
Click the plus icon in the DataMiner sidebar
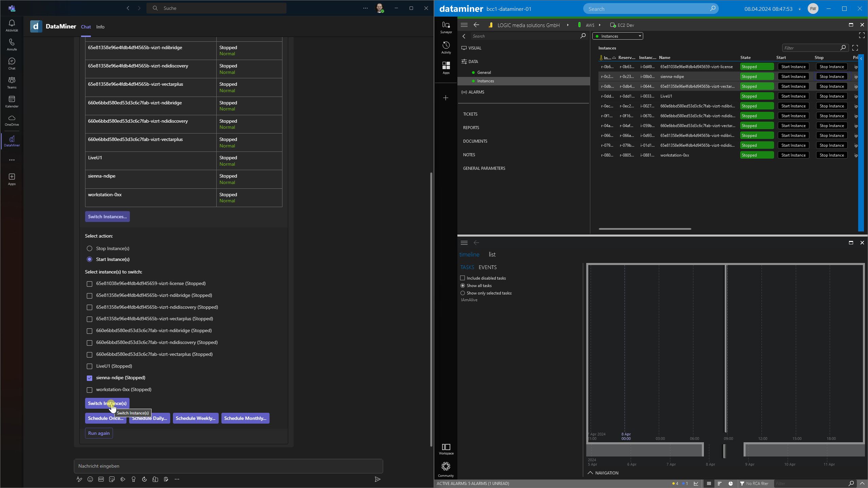pyautogui.click(x=446, y=98)
